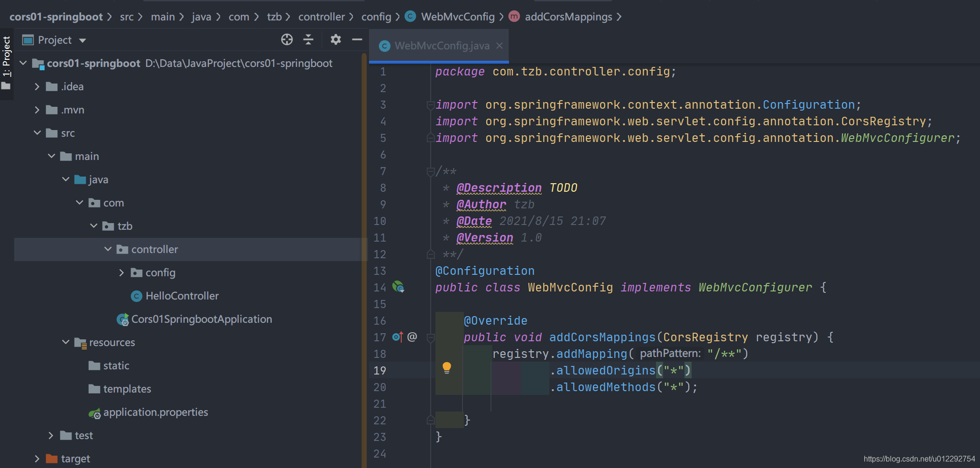
Task: Click the Spring bean gutter icon on line 14
Action: point(398,287)
